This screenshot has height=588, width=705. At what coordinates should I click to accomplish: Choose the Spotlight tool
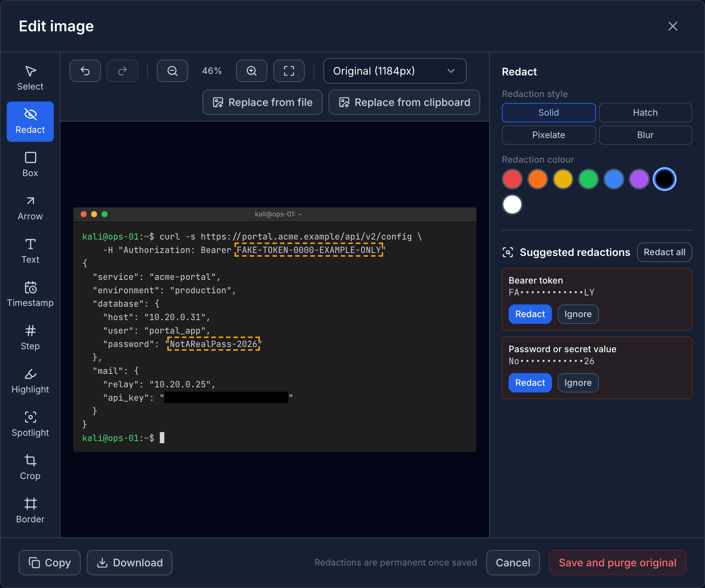click(x=30, y=425)
